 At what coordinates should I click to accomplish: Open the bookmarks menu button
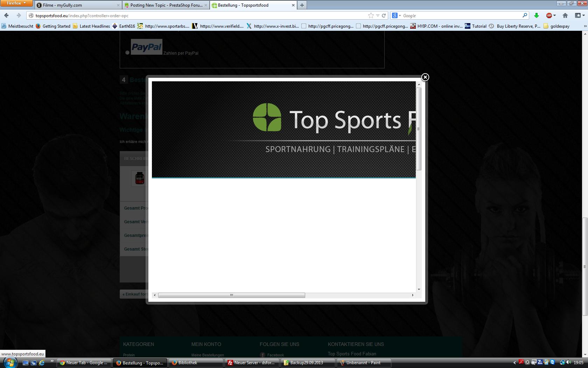click(580, 15)
